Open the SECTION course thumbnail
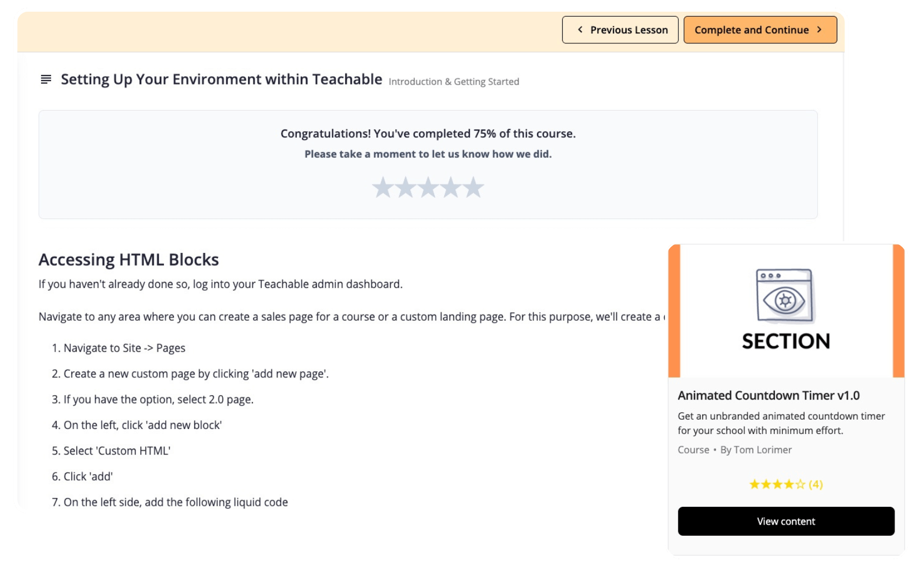 786,311
